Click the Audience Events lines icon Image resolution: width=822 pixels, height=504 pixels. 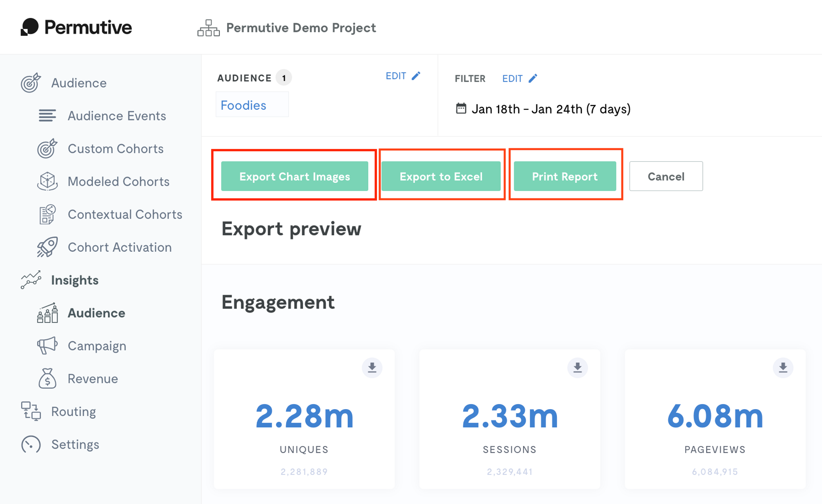pos(47,116)
